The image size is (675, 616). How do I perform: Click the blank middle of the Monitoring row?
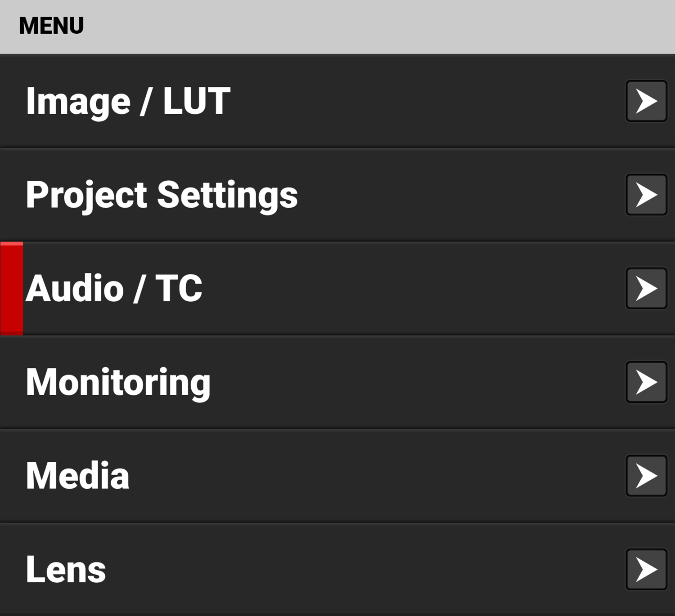pyautogui.click(x=405, y=382)
